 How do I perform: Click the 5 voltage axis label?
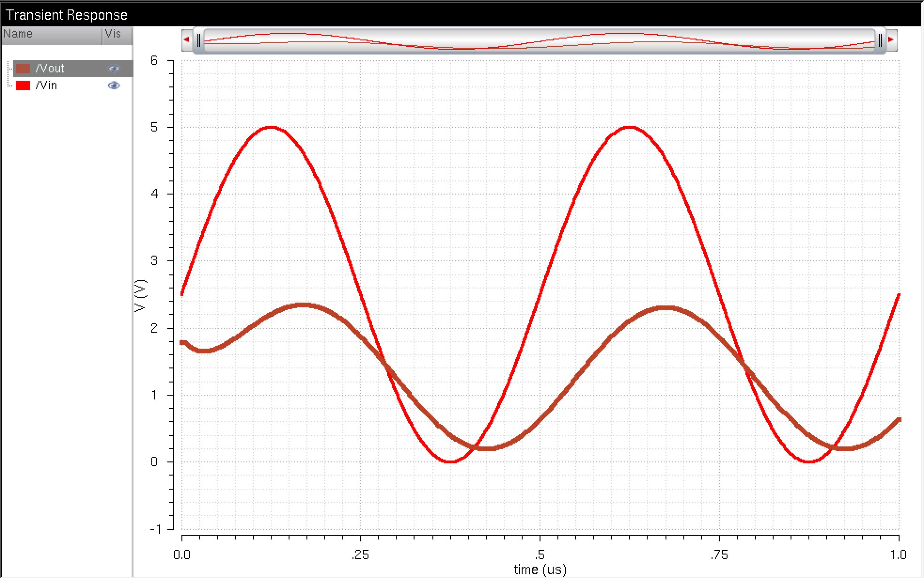[x=154, y=128]
